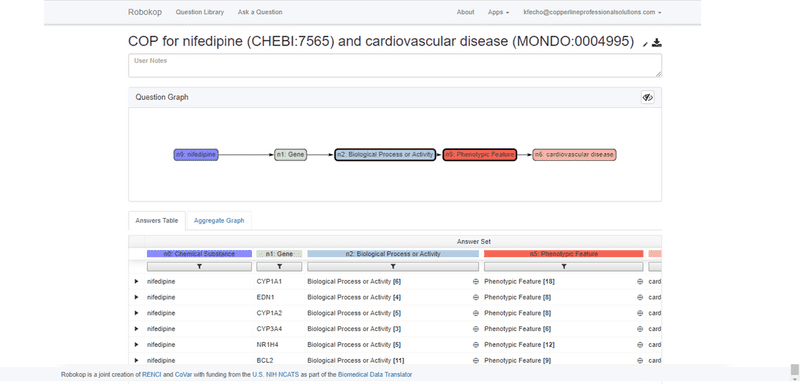Screen dimensions: 800x384
Task: Expand the CYP1A1 answer row
Action: click(136, 281)
